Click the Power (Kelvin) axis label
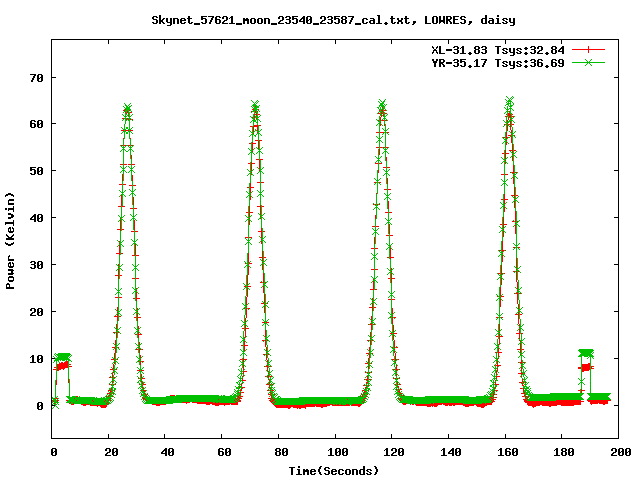 coord(10,241)
